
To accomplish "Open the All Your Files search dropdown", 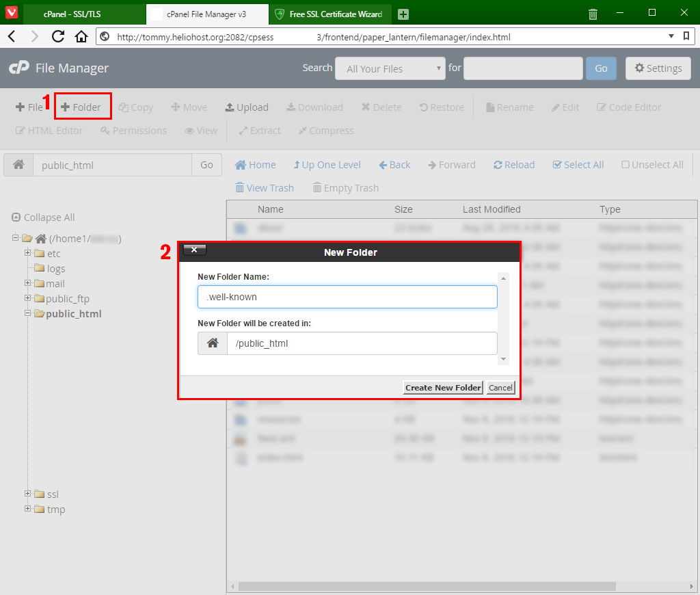I will 390,68.
